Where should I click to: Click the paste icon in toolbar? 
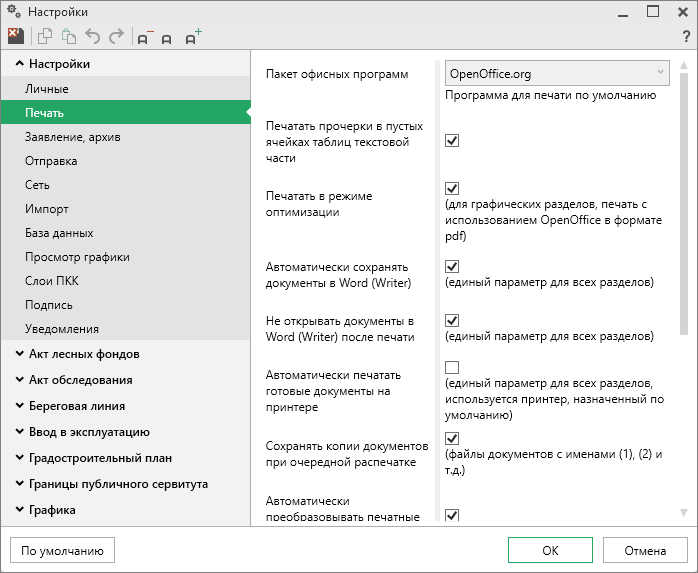[68, 37]
